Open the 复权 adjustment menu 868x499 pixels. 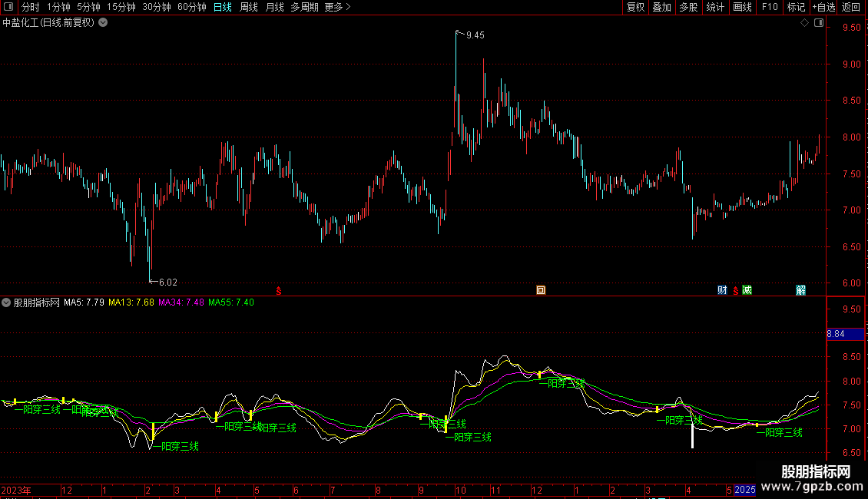[635, 7]
